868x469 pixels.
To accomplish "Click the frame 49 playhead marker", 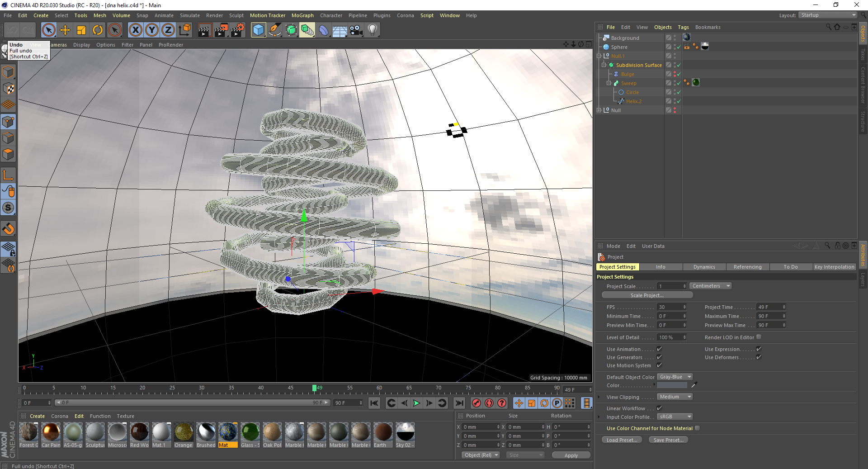I will [315, 388].
